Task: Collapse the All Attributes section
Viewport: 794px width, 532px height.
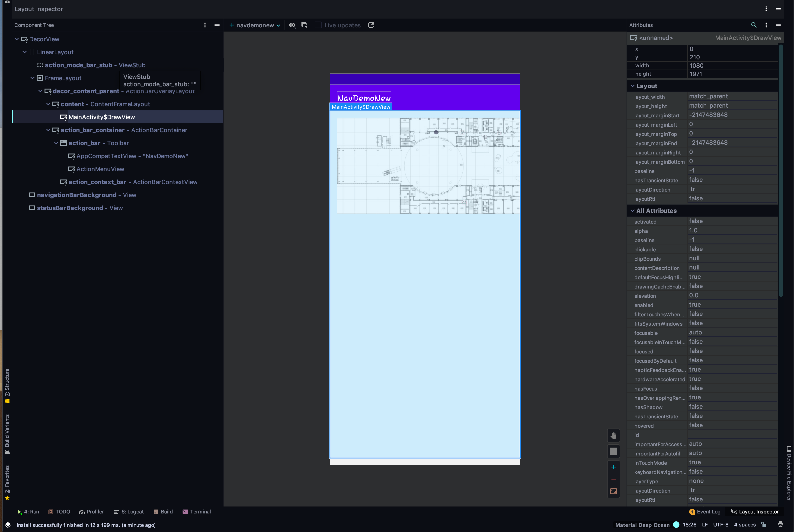Action: (633, 211)
